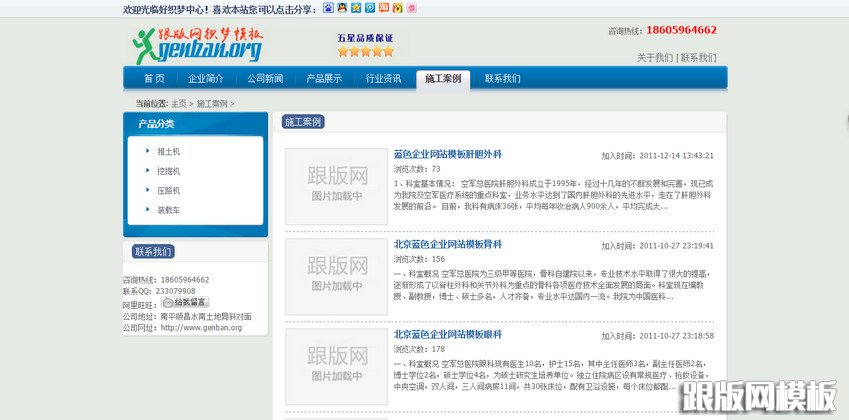Click the 联系我们 sidebar panel heading

click(153, 252)
